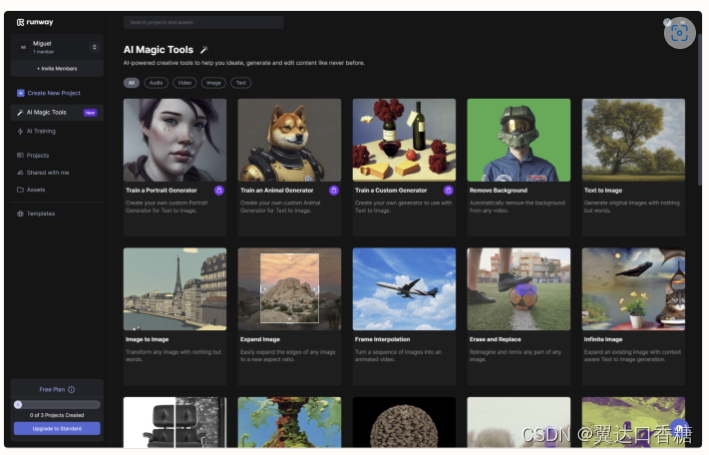Open Erase and Replace soccer thumbnail

pyautogui.click(x=519, y=289)
